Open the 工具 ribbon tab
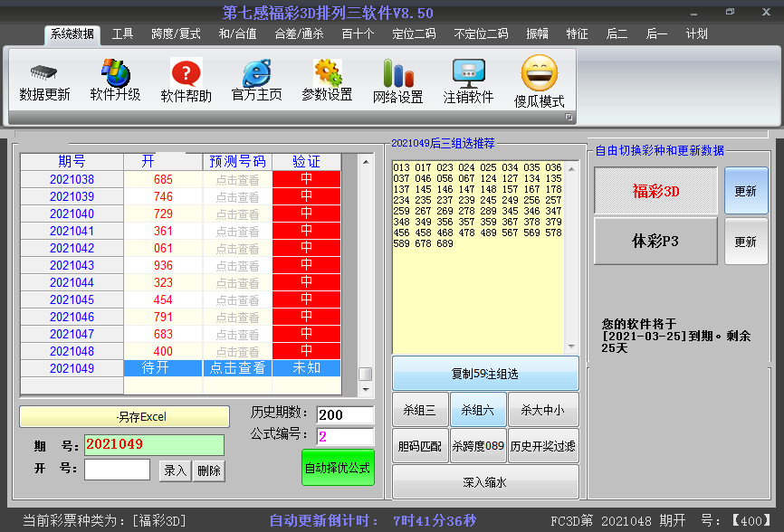This screenshot has height=532, width=784. tap(122, 34)
